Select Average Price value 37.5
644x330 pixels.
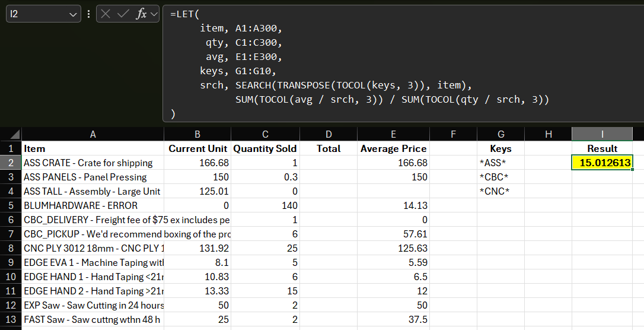(x=394, y=319)
